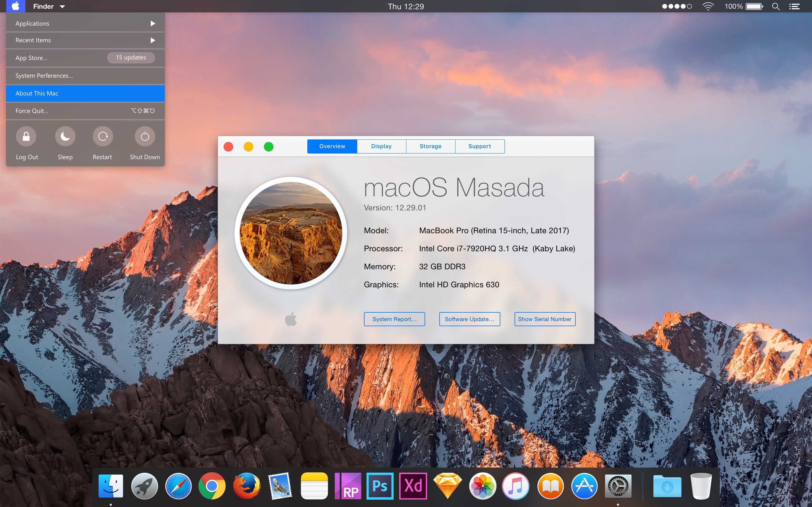This screenshot has width=812, height=507.
Task: Launch Sketch from the dock
Action: point(448,485)
